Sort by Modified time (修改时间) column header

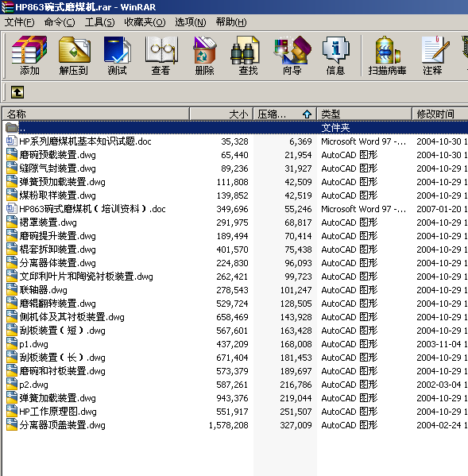(440, 114)
